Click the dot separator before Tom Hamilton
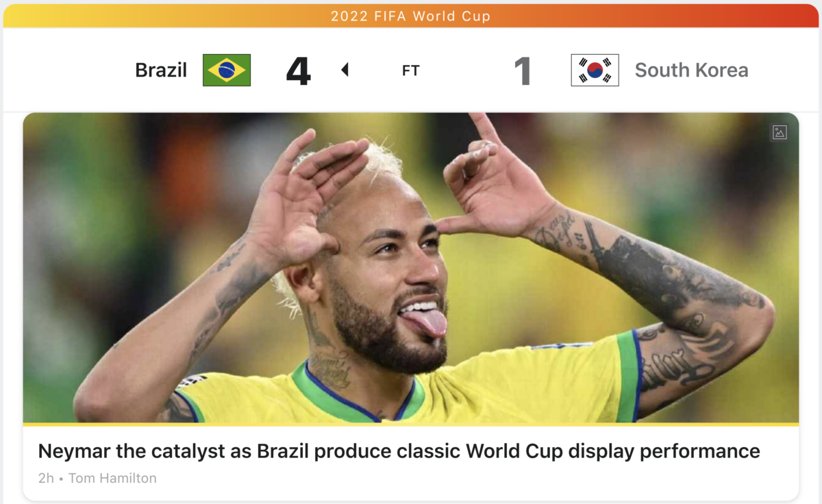Screen dimensions: 822x504 tap(62, 479)
